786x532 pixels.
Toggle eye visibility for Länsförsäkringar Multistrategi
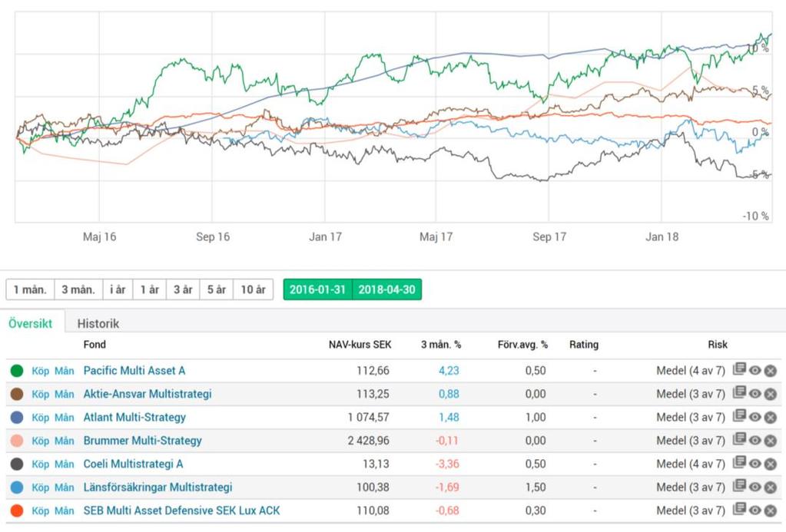(x=755, y=487)
